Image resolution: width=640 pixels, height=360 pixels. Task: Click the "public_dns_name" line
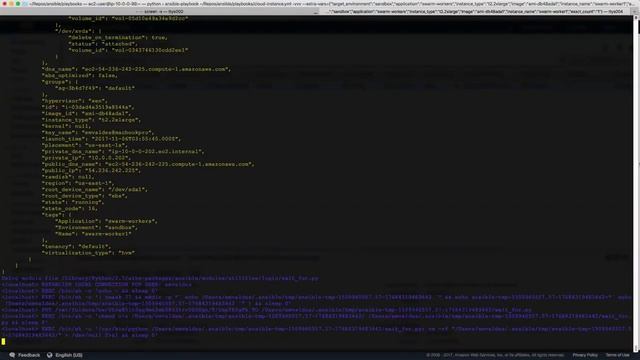[148, 164]
